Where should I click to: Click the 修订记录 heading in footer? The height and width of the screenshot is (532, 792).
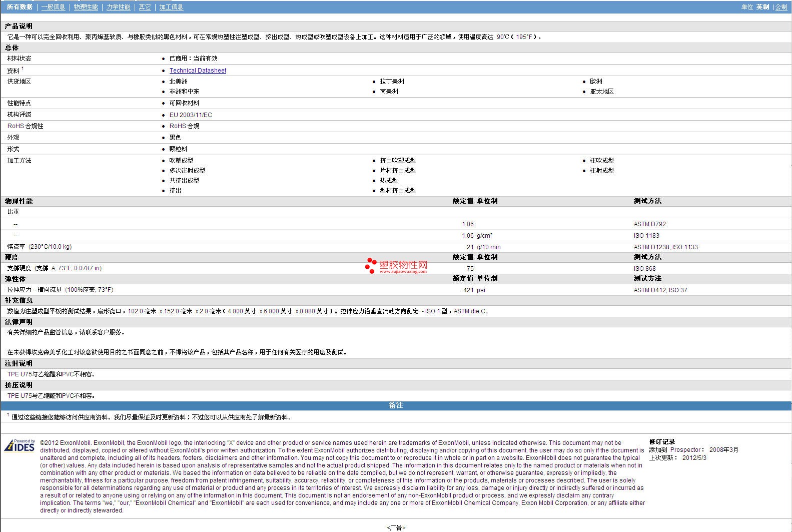[x=662, y=441]
